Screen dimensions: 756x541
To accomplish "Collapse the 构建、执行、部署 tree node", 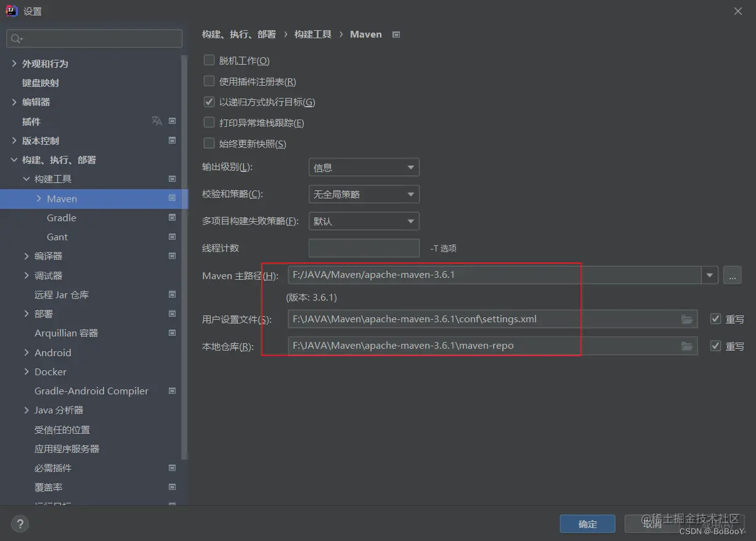I will click(x=14, y=160).
